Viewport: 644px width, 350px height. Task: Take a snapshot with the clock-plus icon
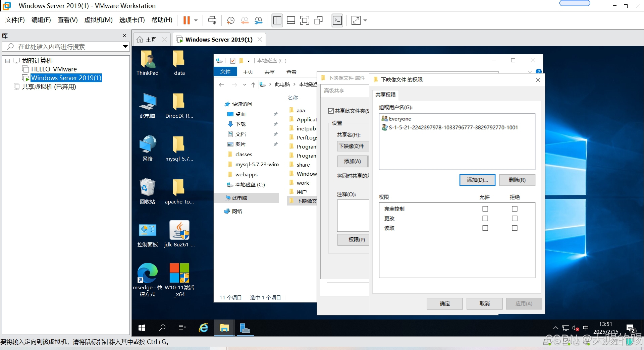230,20
